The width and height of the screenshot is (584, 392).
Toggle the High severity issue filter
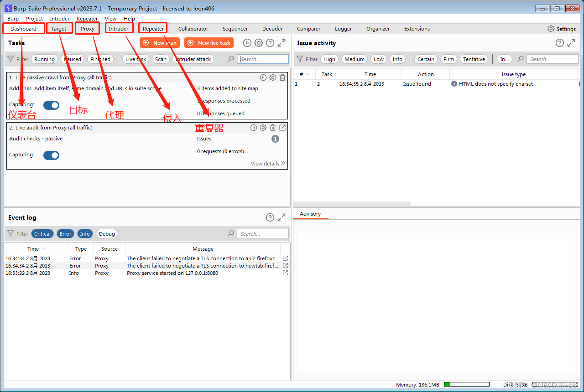coord(329,59)
